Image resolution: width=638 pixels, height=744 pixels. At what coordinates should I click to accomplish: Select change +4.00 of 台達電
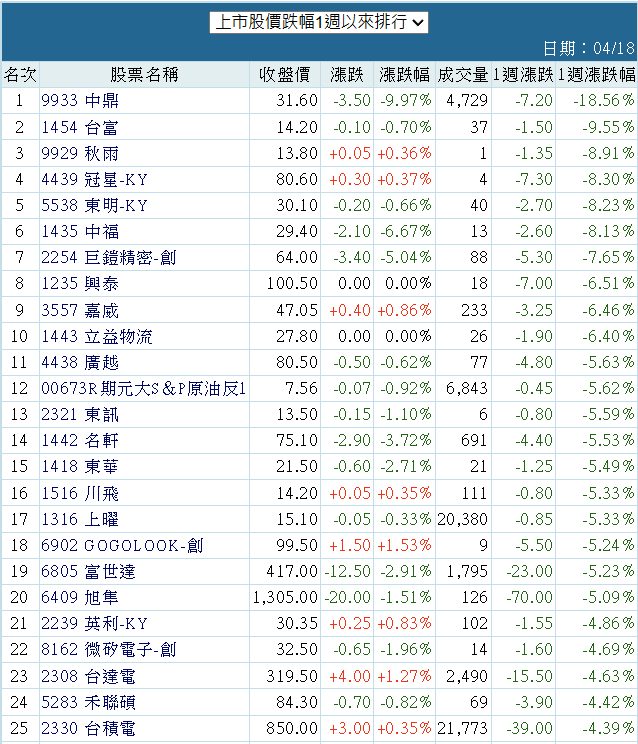click(350, 676)
